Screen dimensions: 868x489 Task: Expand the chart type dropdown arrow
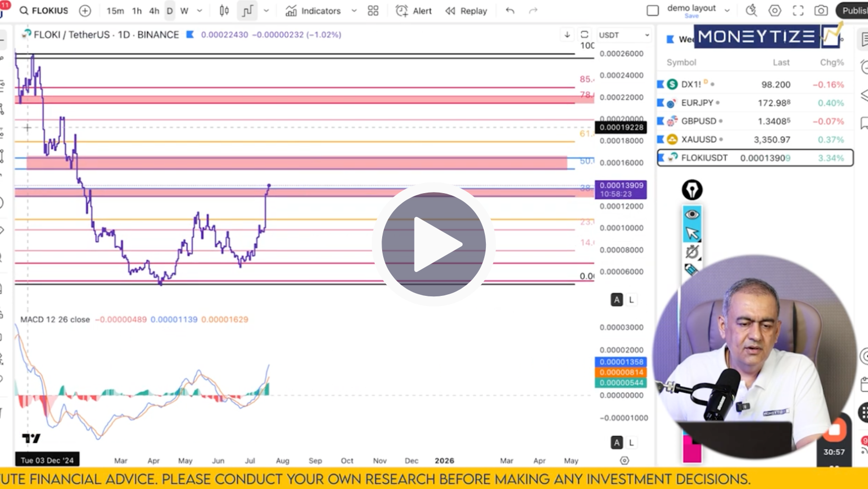tap(266, 11)
